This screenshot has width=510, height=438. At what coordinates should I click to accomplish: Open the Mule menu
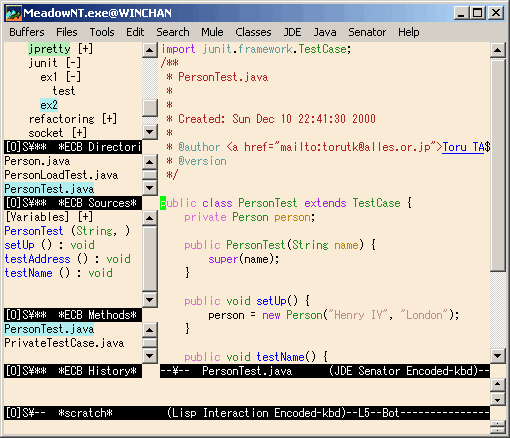click(x=212, y=32)
